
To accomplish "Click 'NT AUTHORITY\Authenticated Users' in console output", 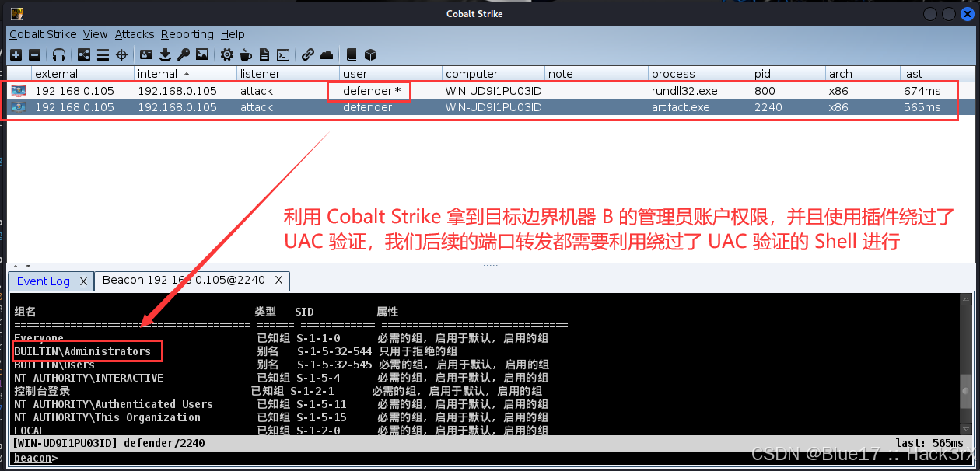I will pos(114,404).
